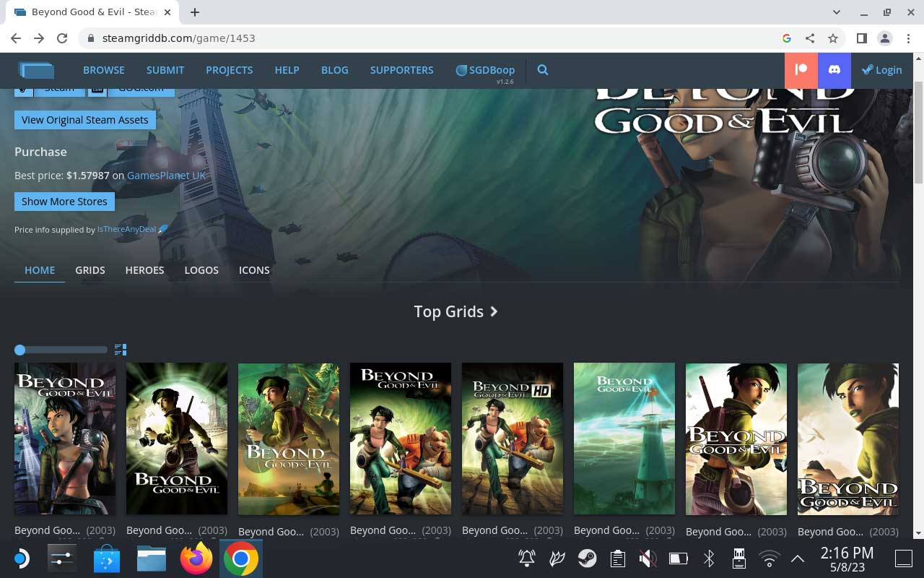Go back with the browser back arrow

(x=16, y=38)
